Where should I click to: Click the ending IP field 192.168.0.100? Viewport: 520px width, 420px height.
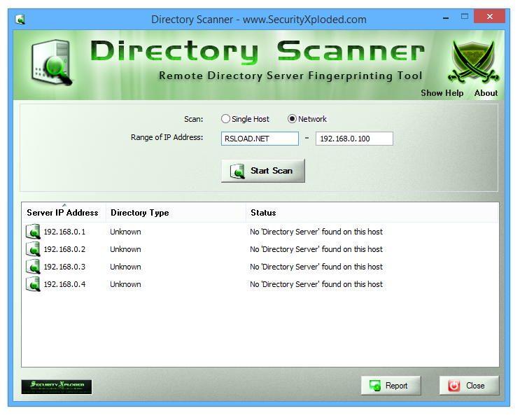[x=354, y=139]
